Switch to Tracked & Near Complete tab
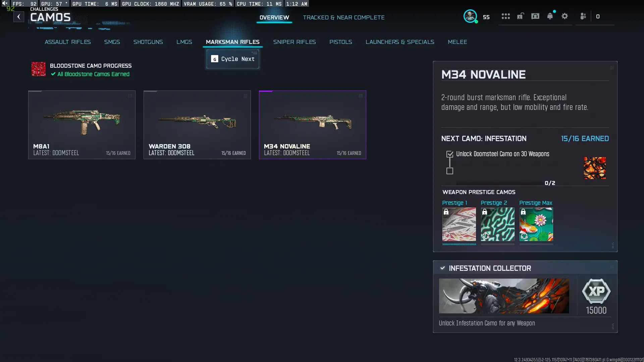This screenshot has width=644, height=362. [x=343, y=17]
